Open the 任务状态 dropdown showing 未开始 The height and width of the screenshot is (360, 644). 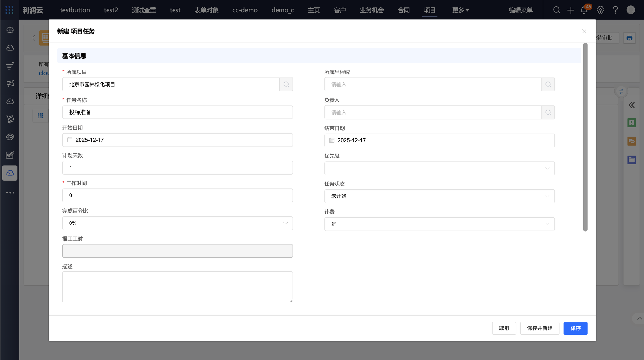click(439, 196)
